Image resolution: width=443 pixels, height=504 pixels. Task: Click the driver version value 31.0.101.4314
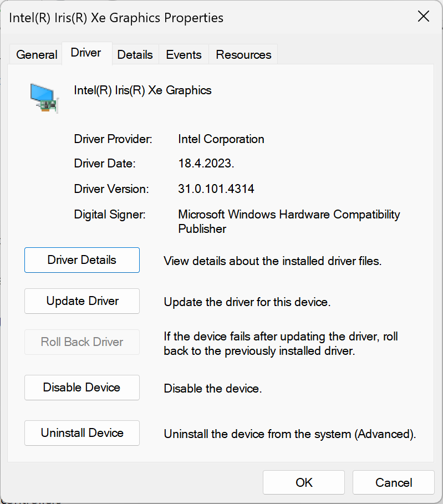click(x=216, y=189)
